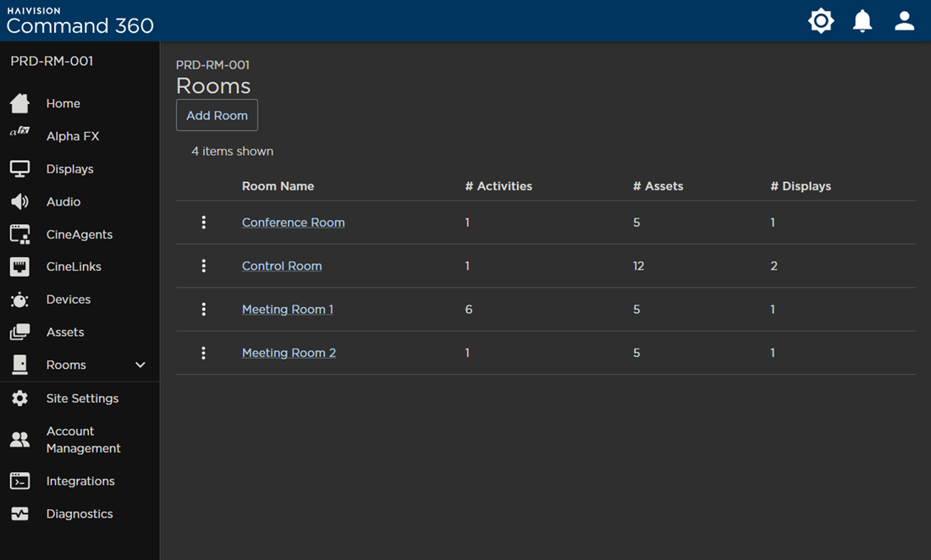Click the # Activities column header
Viewport: 931px width, 560px height.
(x=499, y=186)
